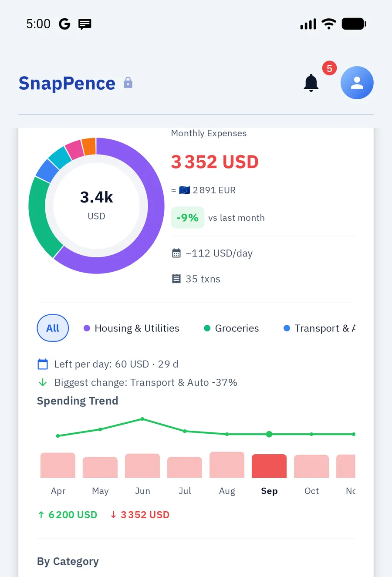Tap the calendar icon by Left per day
Screen dimensions: 392x577
(x=43, y=364)
